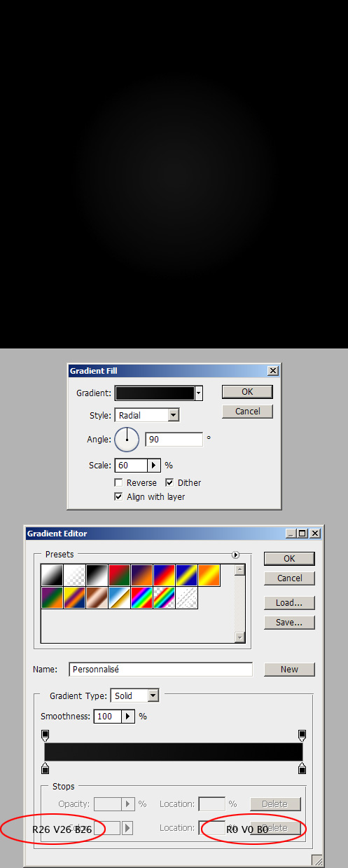Viewport: 348px width, 868px height.
Task: Choose the rainbow spectrum gradient preset
Action: point(141,597)
